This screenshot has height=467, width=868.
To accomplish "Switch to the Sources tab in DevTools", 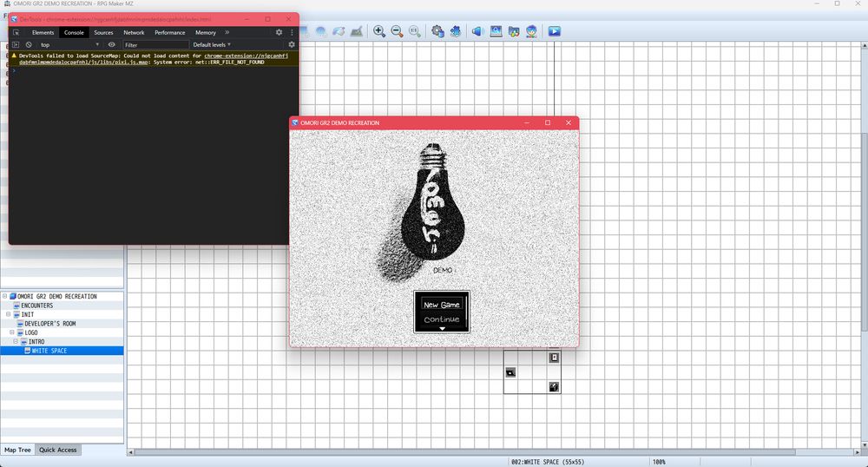I will (103, 33).
